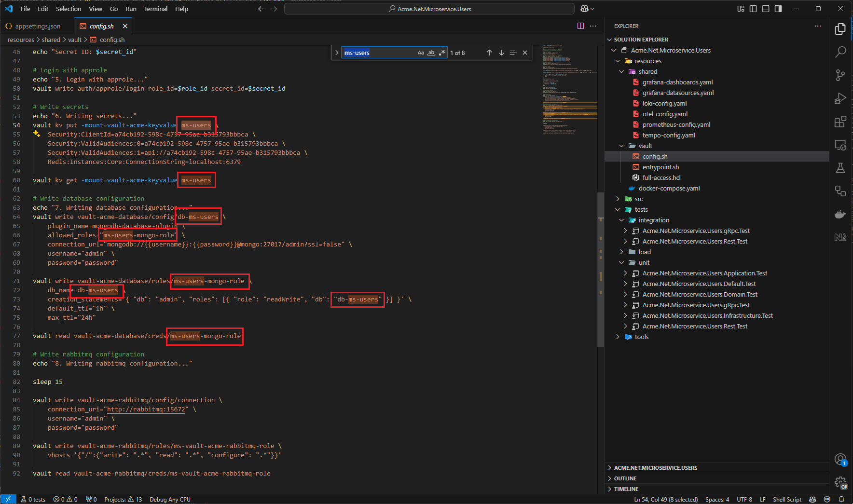Toggle Secondary Side Bar layout icon
853x504 pixels.
click(x=778, y=9)
